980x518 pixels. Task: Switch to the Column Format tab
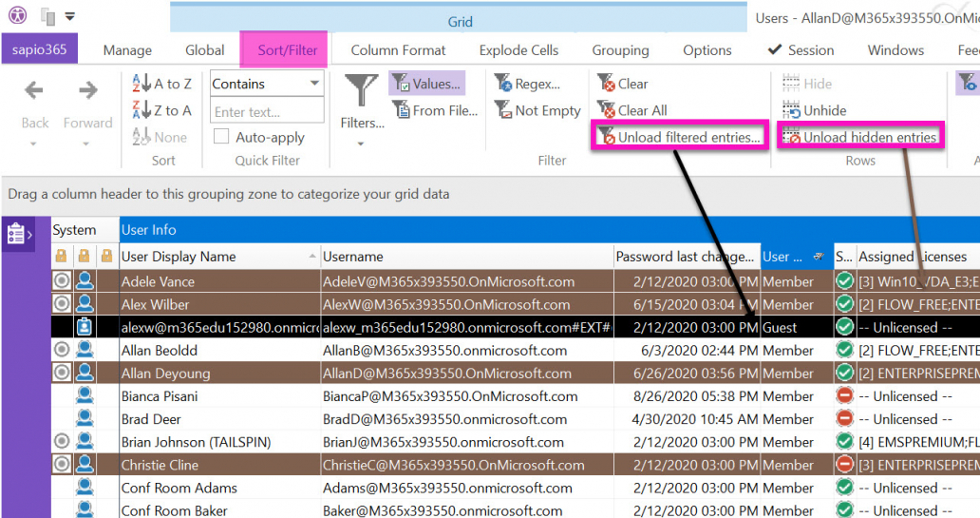coord(398,50)
